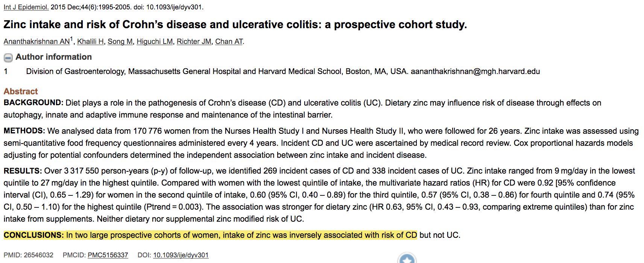Click the RESULTS section label
This screenshot has height=263, width=644.
pyautogui.click(x=22, y=171)
